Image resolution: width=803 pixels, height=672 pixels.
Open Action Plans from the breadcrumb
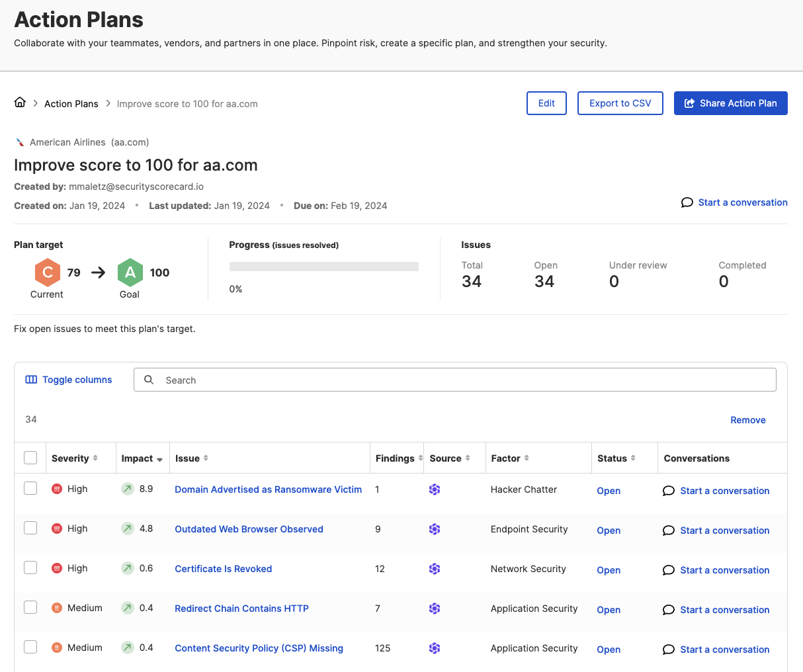pos(71,103)
